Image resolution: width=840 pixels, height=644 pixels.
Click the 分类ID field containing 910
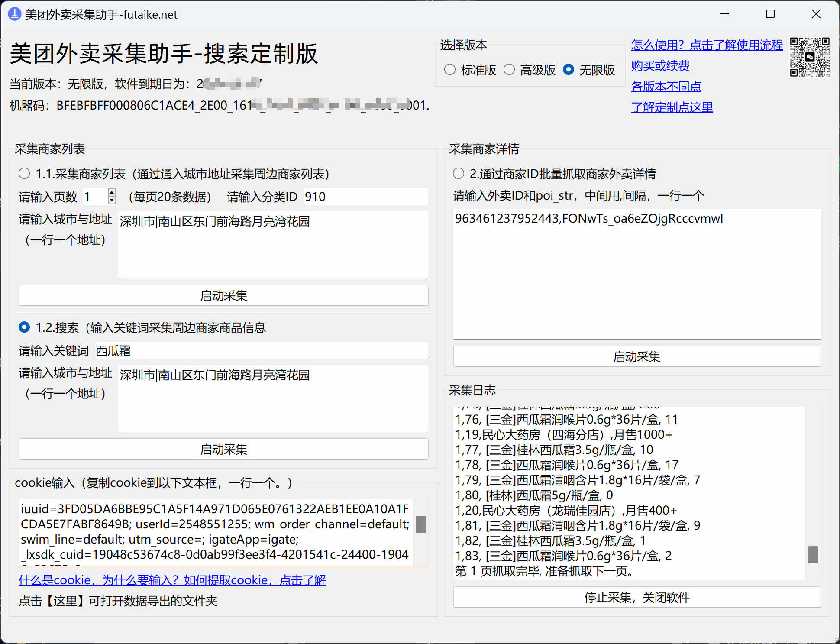(x=365, y=197)
